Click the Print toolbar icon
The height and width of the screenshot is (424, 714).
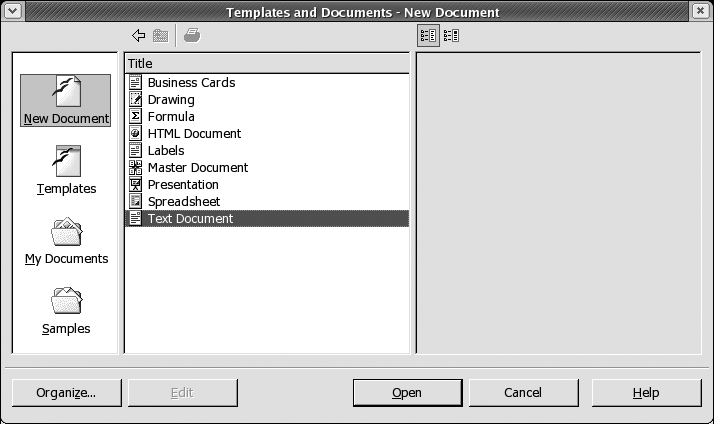(x=192, y=35)
